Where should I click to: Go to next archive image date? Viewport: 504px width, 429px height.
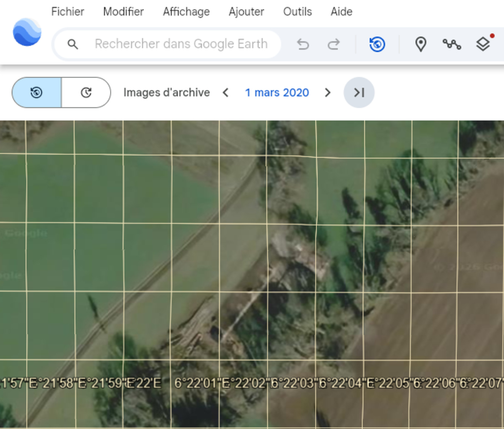point(328,93)
